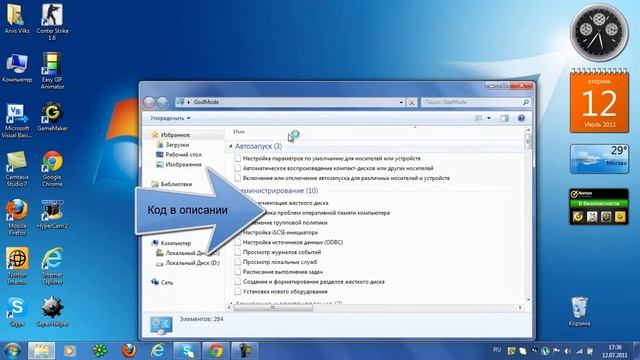Open the Упорядочить dropdown menu

[x=170, y=118]
